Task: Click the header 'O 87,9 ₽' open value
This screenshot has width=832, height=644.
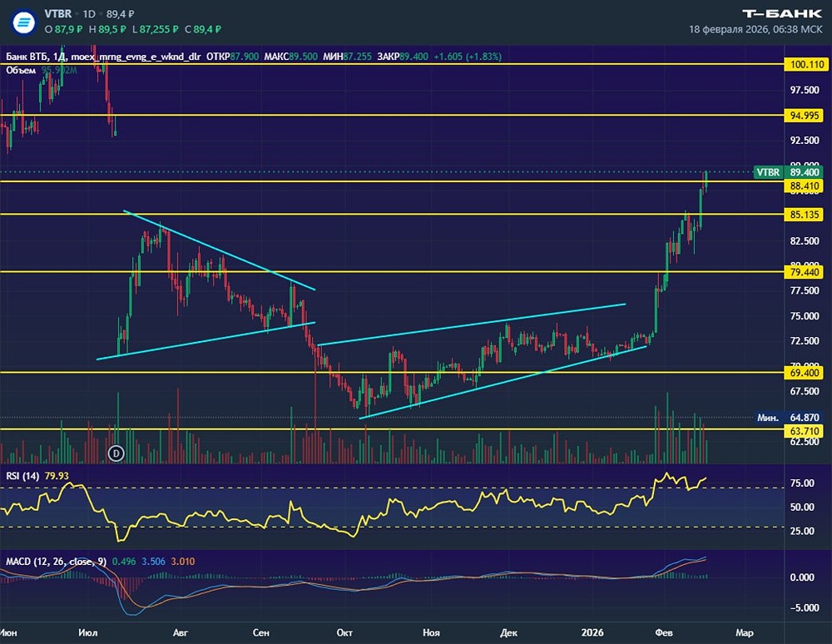Action: point(64,29)
